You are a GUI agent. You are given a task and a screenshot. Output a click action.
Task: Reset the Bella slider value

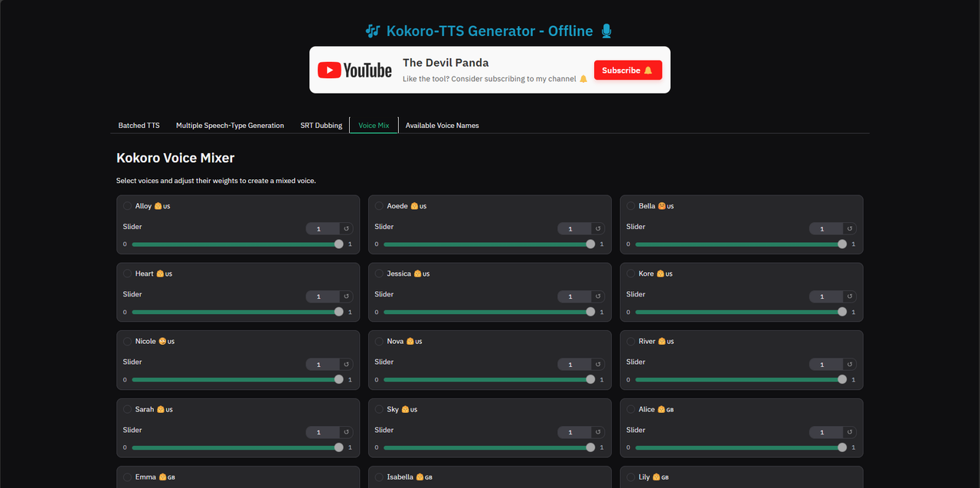tap(850, 228)
